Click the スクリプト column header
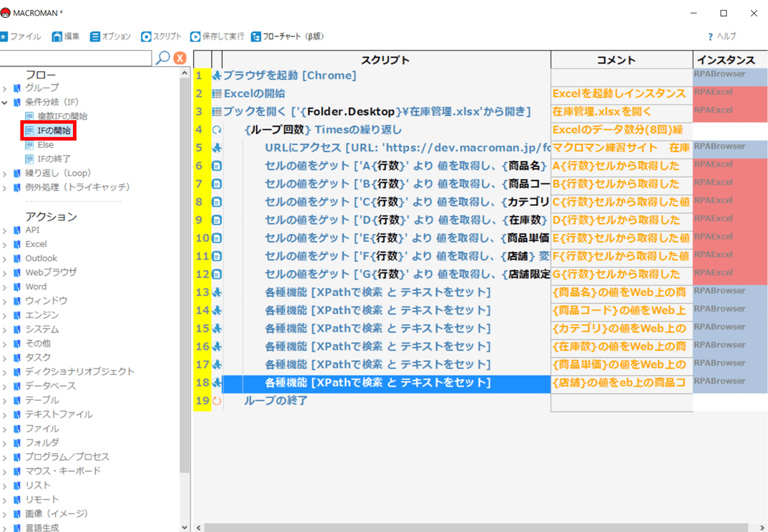Image resolution: width=768 pixels, height=532 pixels. pyautogui.click(x=386, y=59)
